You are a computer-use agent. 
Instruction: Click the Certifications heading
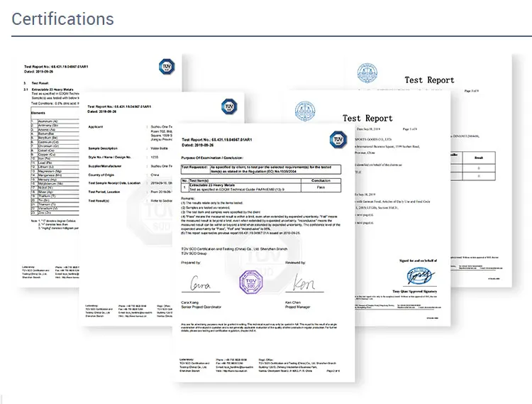click(x=62, y=19)
